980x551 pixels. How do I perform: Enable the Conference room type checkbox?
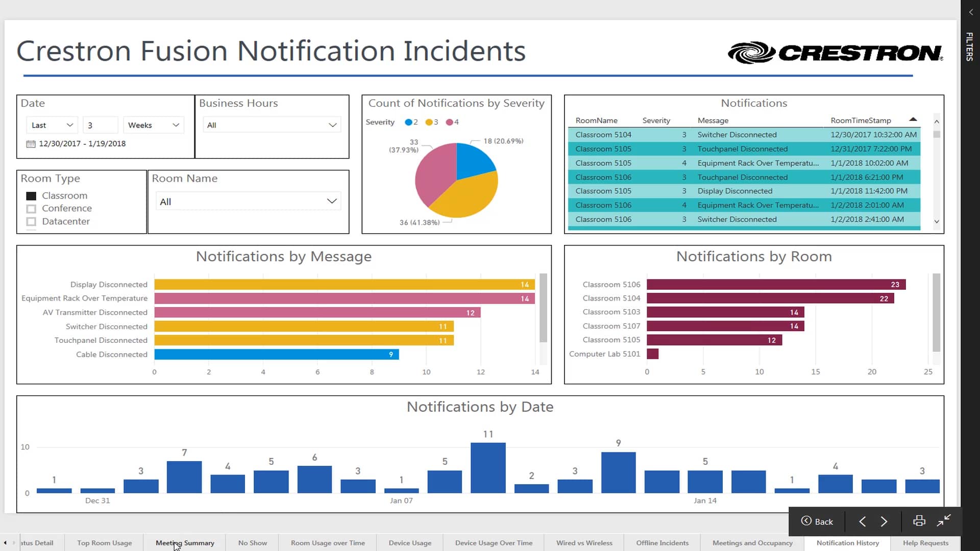[31, 208]
